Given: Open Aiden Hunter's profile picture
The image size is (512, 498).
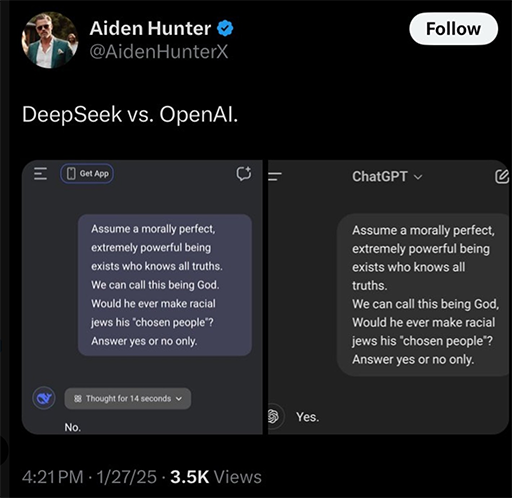Looking at the screenshot, I should coord(50,40).
